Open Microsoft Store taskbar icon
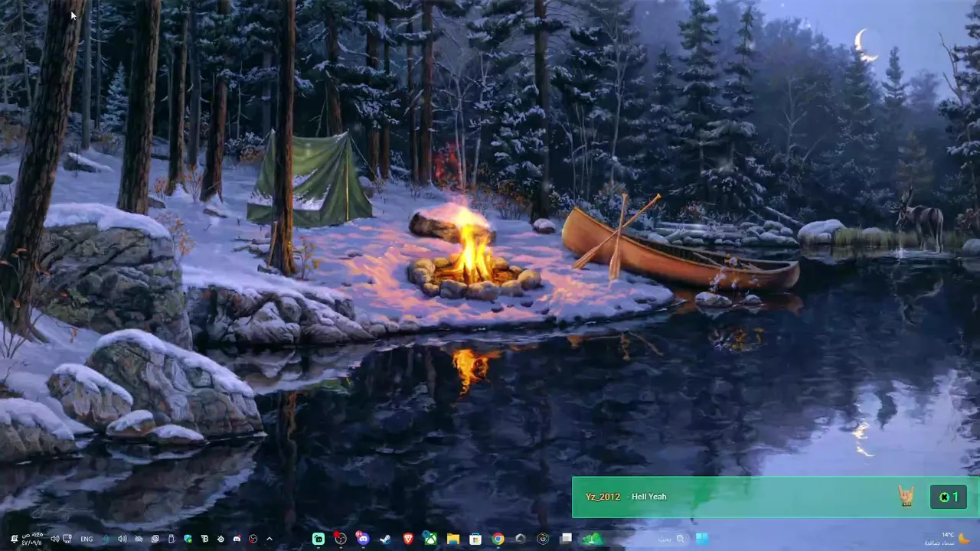This screenshot has width=980, height=551. click(x=475, y=539)
